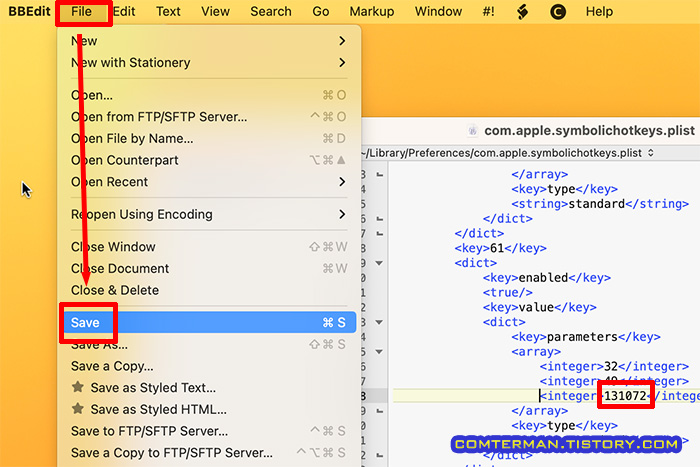Open the #! shebang menu

pyautogui.click(x=488, y=12)
